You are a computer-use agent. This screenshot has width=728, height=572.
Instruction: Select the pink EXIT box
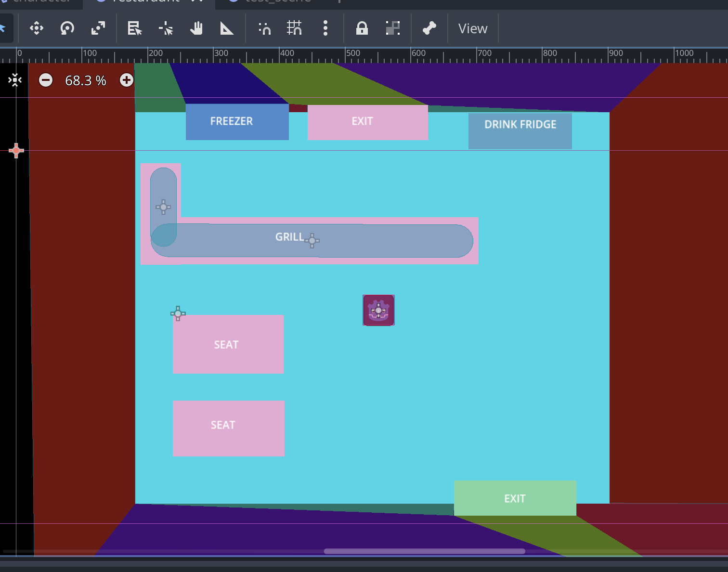click(x=368, y=123)
